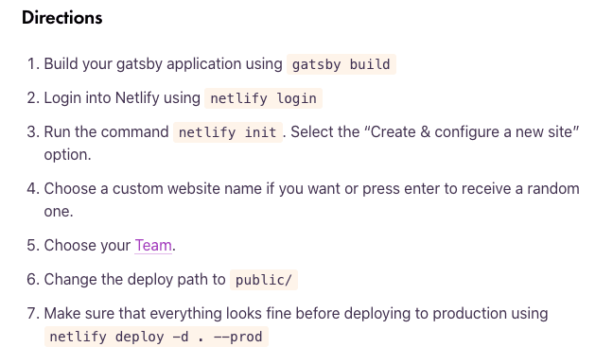Click the "gatsby build" code snippet
613x364 pixels.
click(342, 64)
